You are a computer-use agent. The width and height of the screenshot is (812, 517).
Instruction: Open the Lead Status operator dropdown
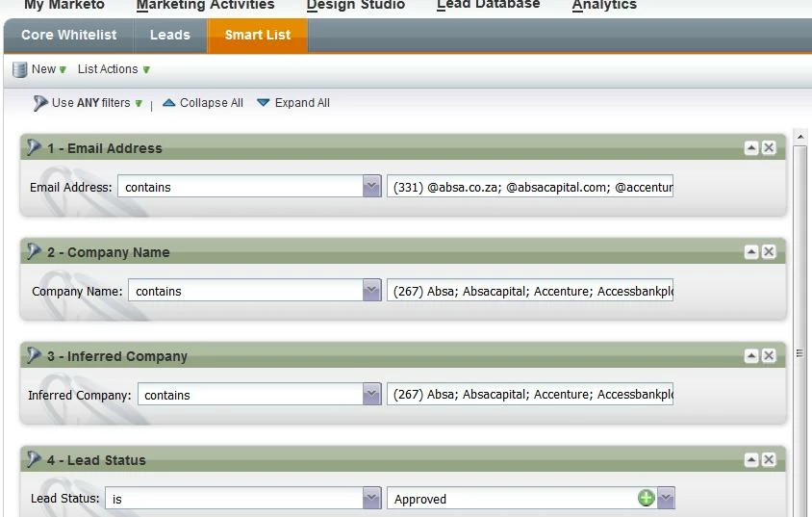[x=371, y=499]
